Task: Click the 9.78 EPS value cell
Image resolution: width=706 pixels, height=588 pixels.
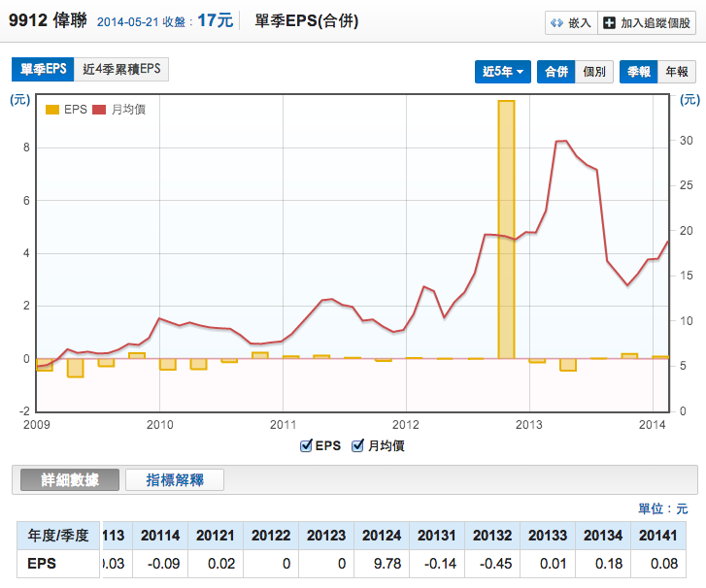Action: (381, 563)
